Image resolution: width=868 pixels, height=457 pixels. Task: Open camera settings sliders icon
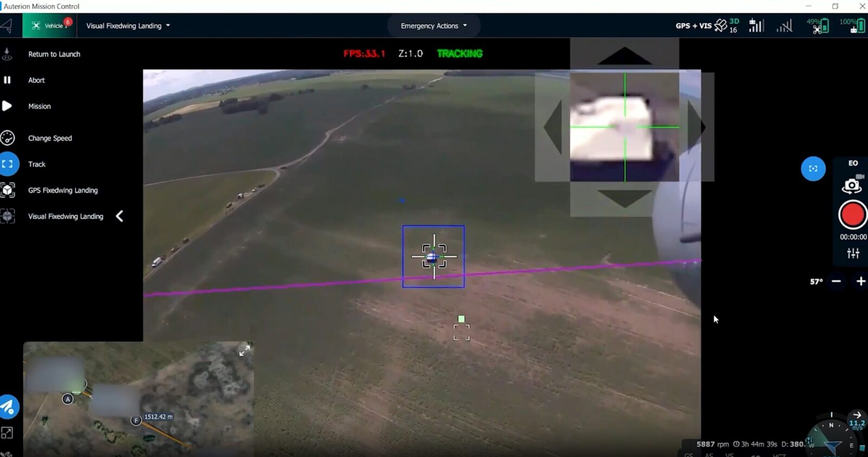click(853, 253)
